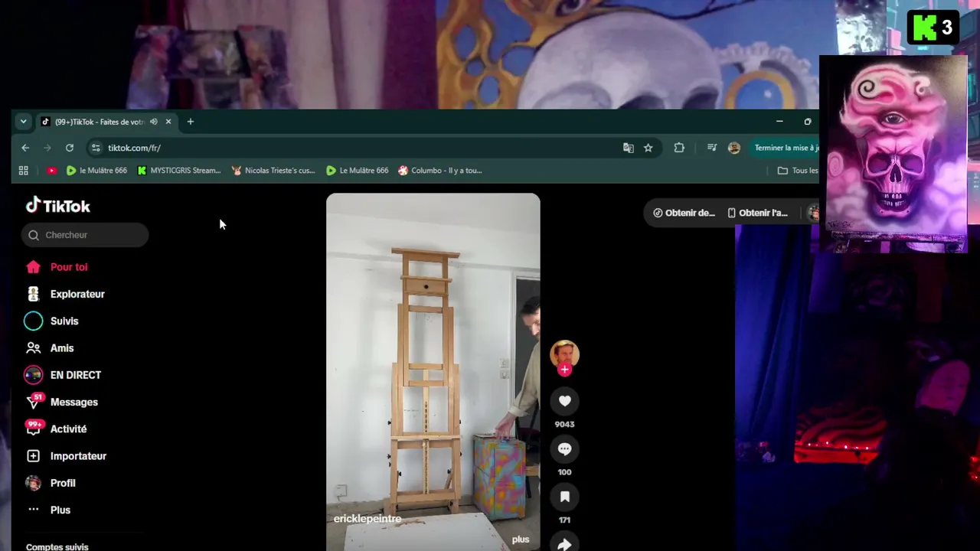Open MYSTICGRIS Stream bookmark

click(x=178, y=171)
